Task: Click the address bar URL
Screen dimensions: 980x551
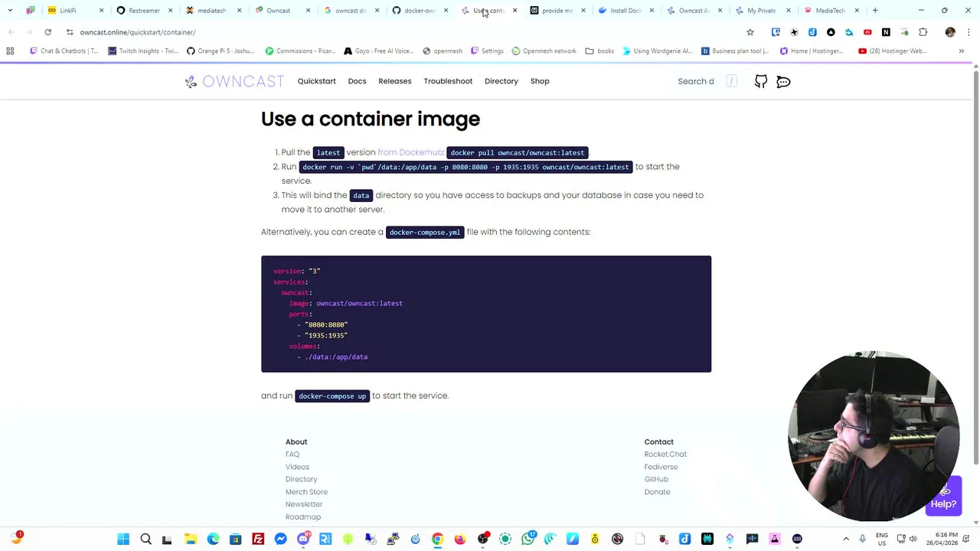Action: [138, 32]
